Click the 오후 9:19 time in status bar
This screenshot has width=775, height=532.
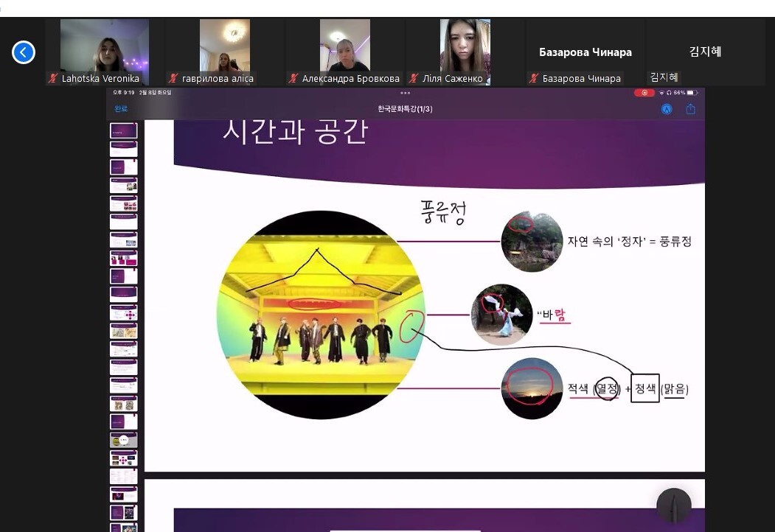coord(124,92)
